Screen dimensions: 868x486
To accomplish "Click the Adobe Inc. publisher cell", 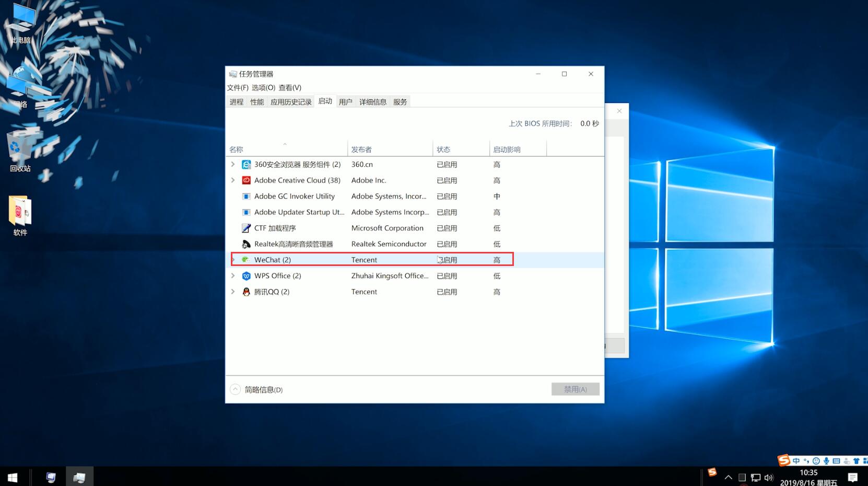I will pyautogui.click(x=369, y=180).
